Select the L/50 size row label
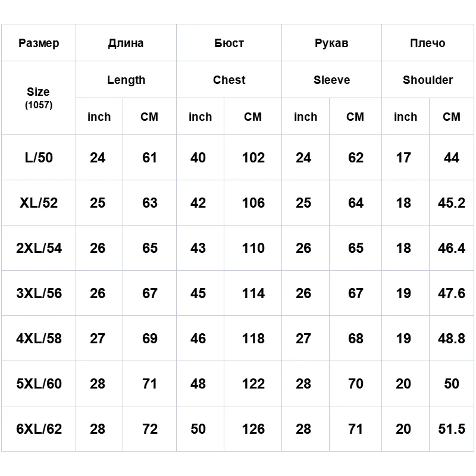 click(x=39, y=158)
